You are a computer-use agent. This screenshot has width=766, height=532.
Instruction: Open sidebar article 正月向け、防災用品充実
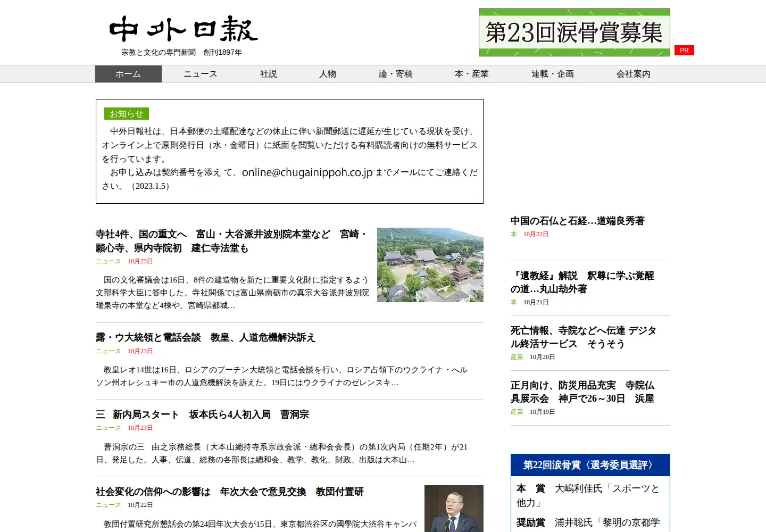coord(582,392)
